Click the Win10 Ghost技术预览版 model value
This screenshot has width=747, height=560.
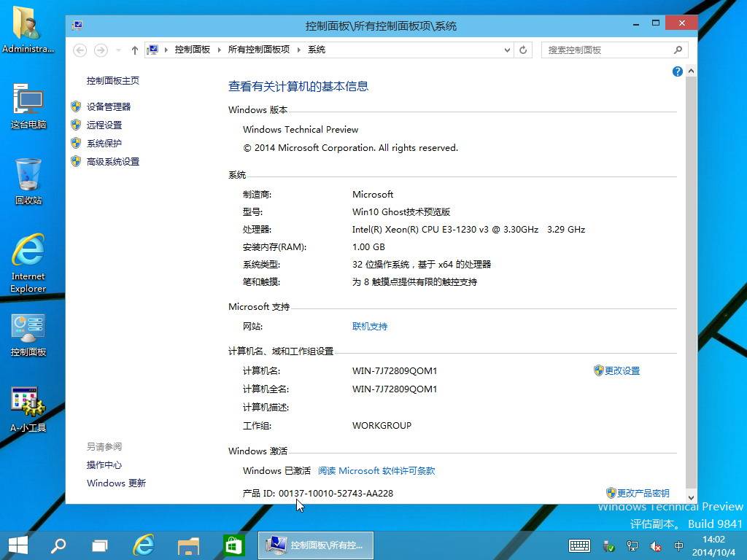(x=401, y=212)
